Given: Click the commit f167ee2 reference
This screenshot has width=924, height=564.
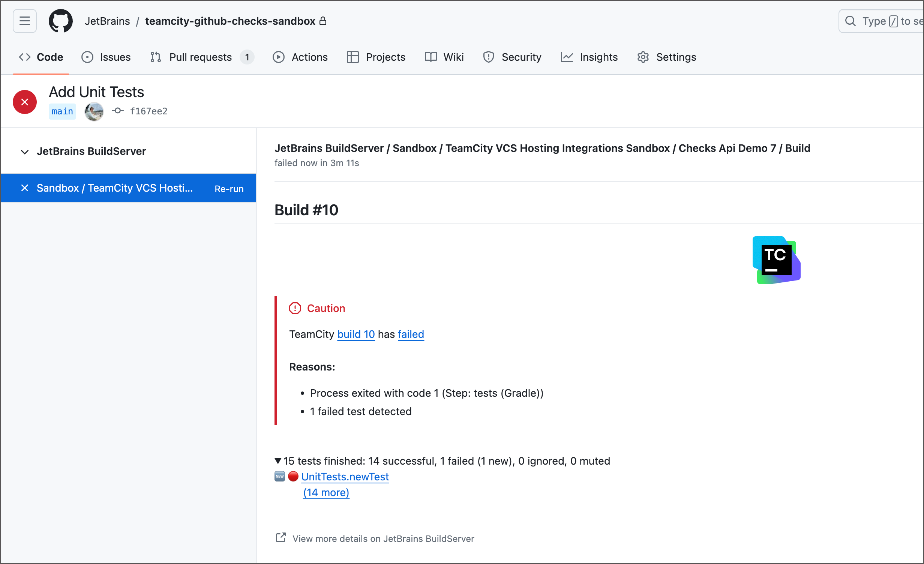Looking at the screenshot, I should click(x=149, y=111).
